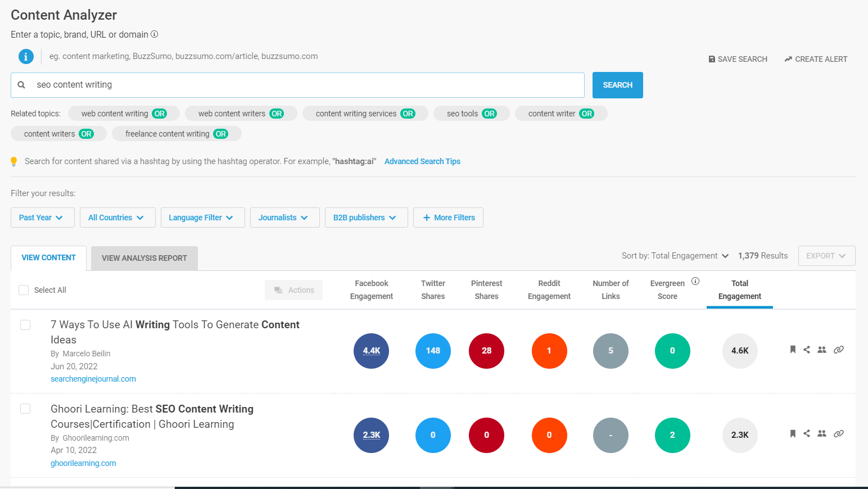Click the blue info icon beside the hint text
868x489 pixels.
[x=26, y=56]
